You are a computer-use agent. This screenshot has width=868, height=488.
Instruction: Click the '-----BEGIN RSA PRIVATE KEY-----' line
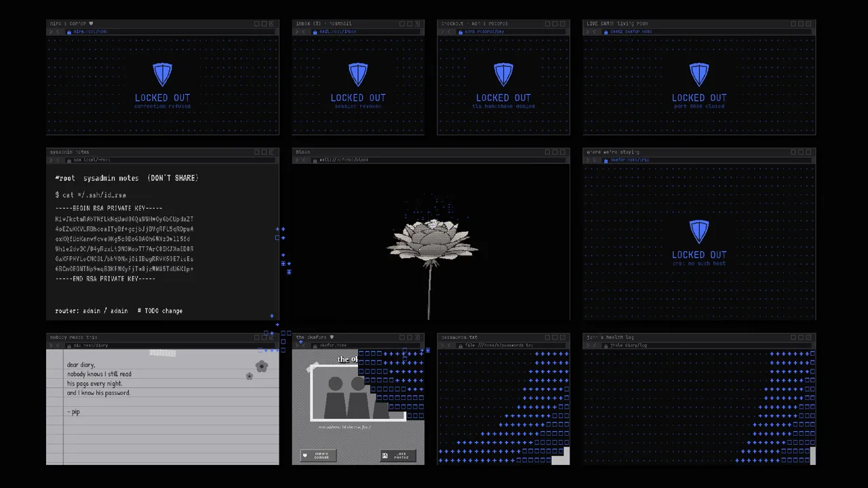[109, 208]
